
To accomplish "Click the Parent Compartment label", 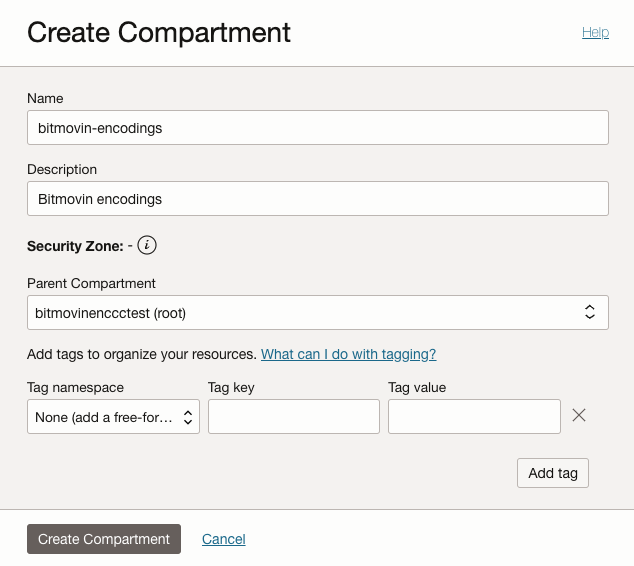I will point(91,283).
